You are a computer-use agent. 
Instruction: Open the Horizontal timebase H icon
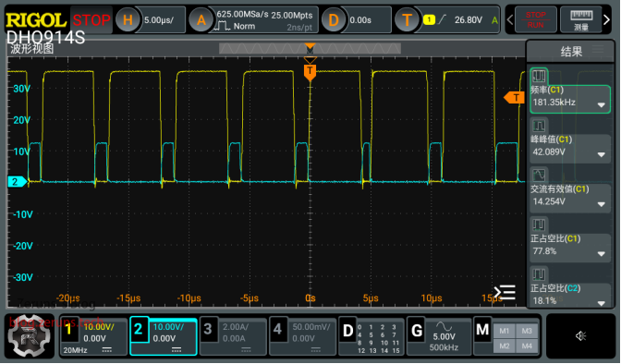pyautogui.click(x=128, y=19)
